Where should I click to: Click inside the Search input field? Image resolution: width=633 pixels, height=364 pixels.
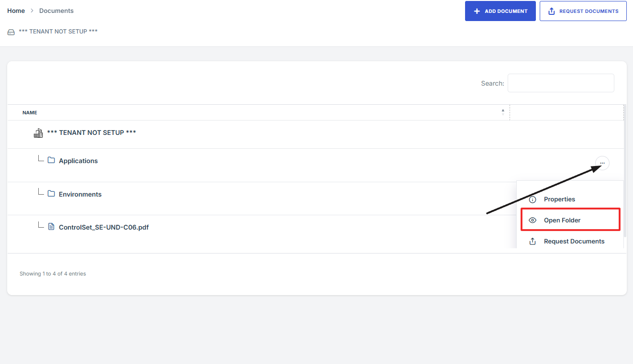560,83
